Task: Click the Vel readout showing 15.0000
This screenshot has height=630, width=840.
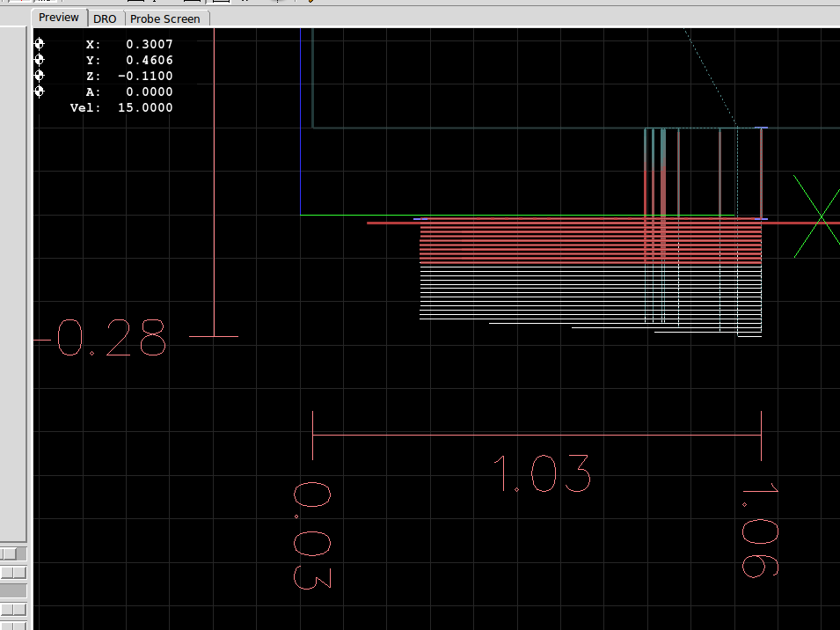Action: click(144, 107)
